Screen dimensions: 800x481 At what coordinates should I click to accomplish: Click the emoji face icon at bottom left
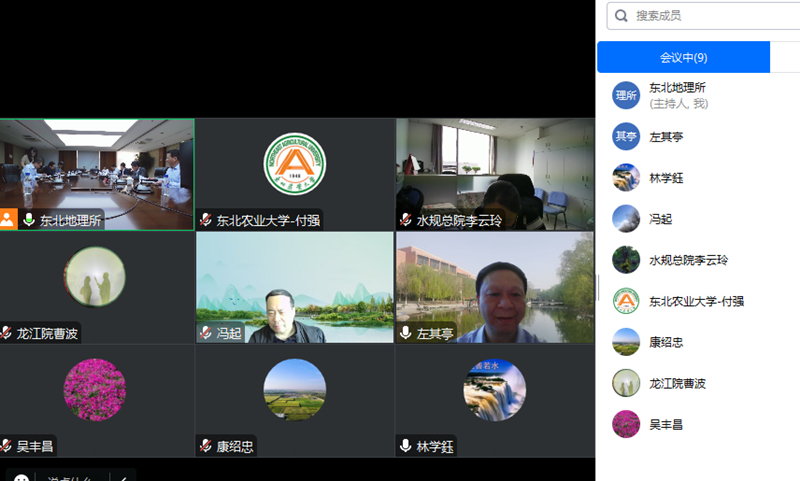pos(21,478)
